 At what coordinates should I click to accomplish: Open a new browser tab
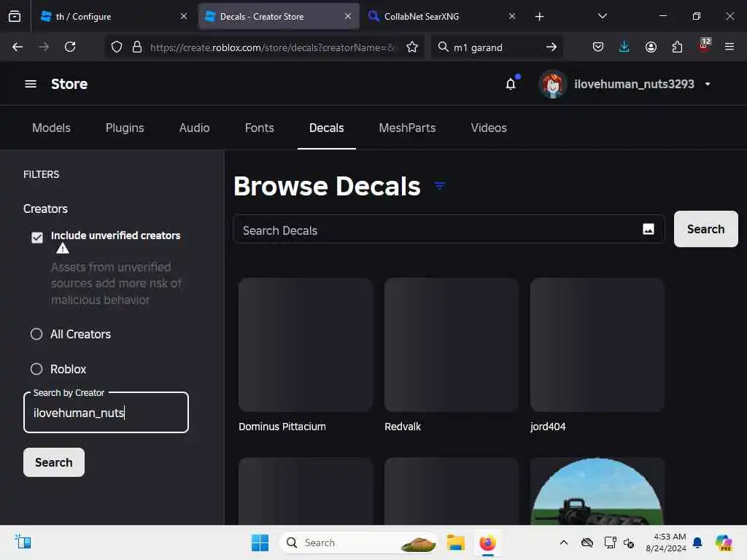click(539, 17)
